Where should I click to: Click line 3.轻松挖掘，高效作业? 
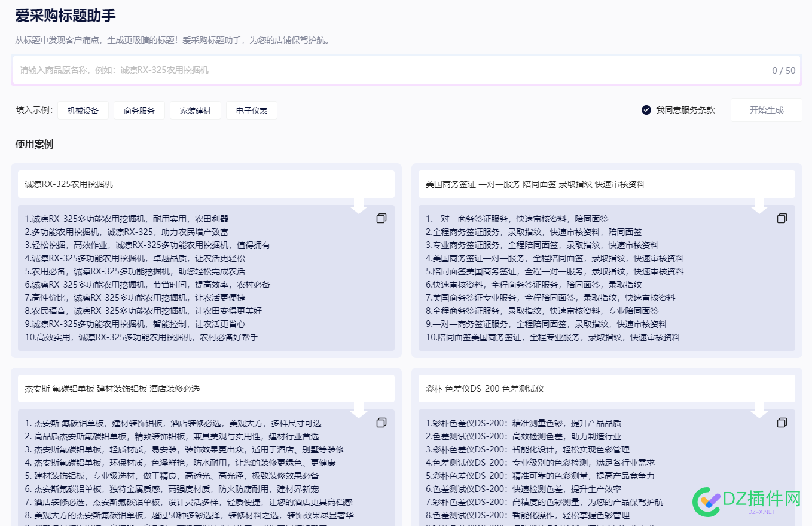tap(148, 245)
